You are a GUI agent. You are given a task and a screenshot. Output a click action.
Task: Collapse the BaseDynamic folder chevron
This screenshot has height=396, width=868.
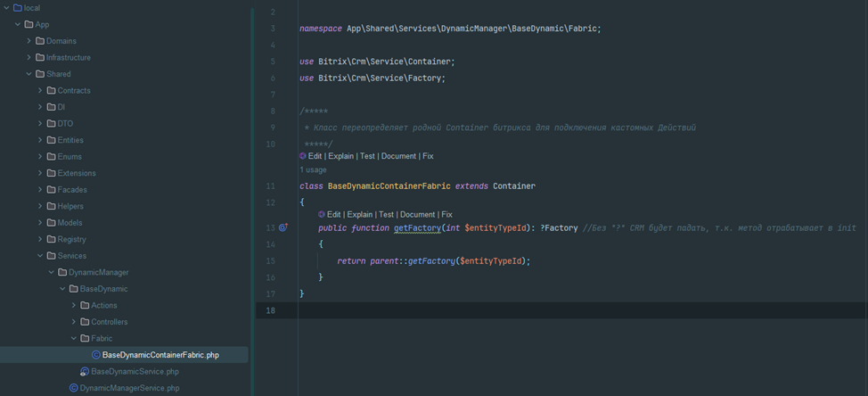point(62,289)
